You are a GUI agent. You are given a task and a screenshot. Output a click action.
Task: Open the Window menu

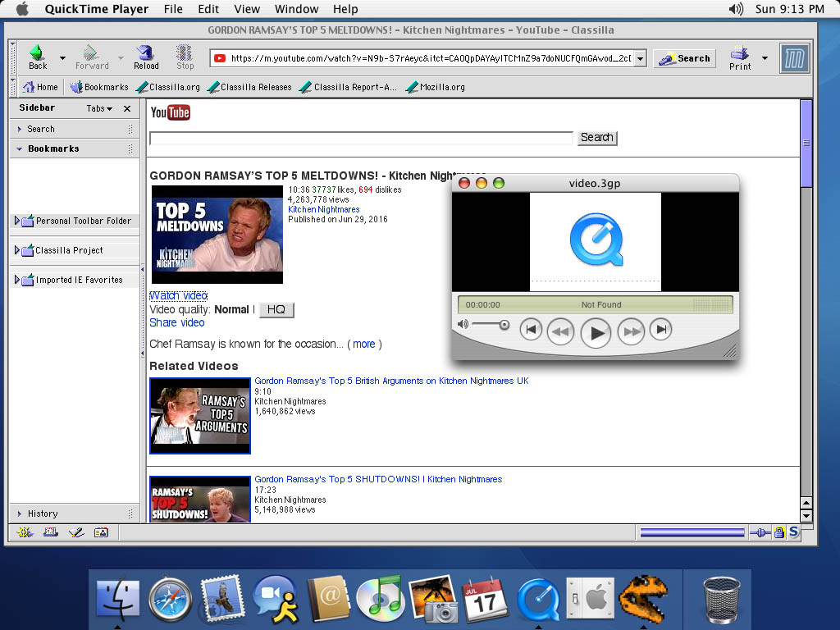[296, 9]
